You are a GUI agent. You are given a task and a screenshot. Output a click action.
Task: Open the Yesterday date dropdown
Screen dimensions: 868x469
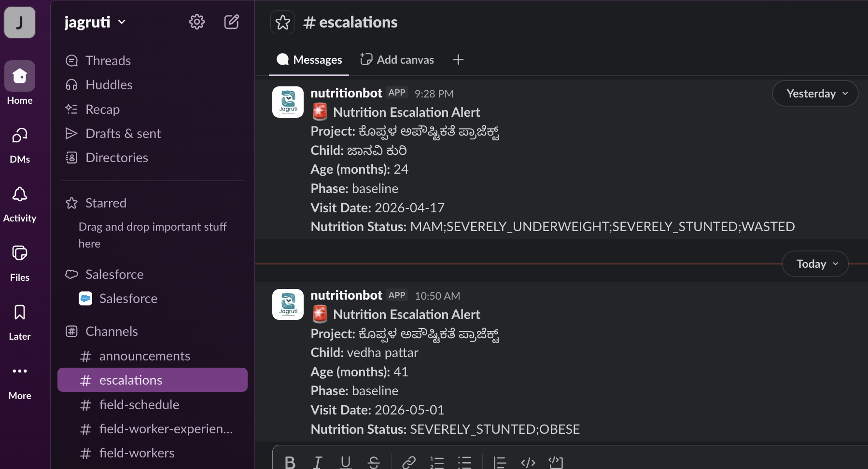coord(815,94)
